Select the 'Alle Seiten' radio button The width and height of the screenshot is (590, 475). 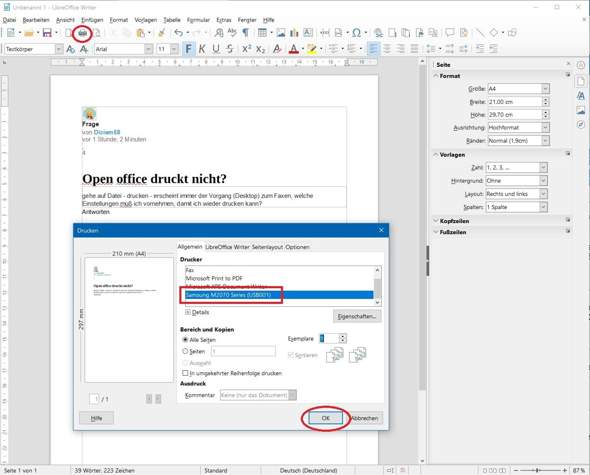point(185,340)
